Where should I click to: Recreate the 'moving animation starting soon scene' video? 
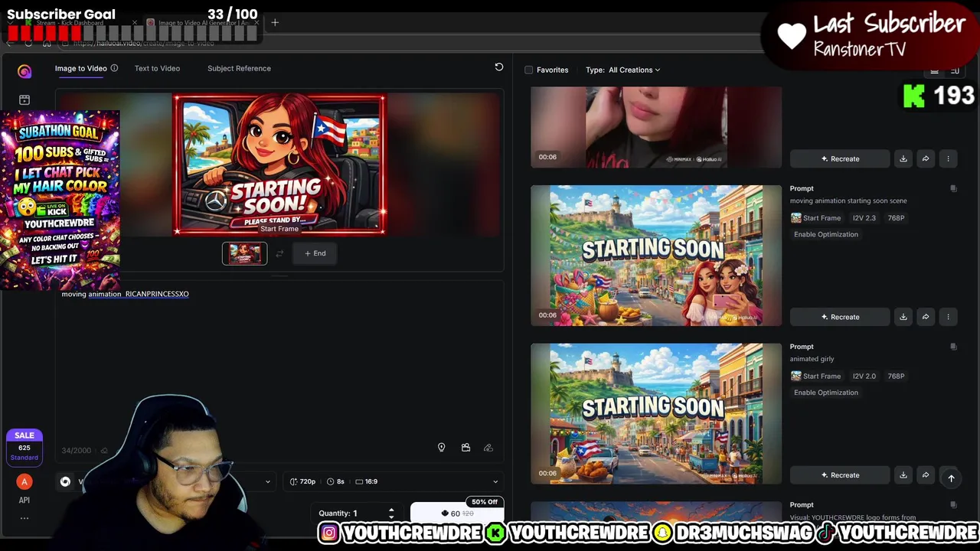pyautogui.click(x=840, y=317)
